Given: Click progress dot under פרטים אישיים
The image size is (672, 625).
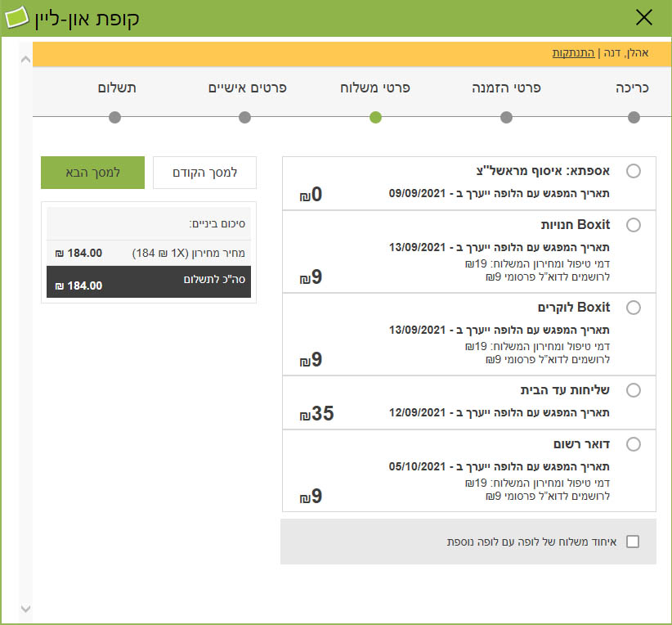Looking at the screenshot, I should pos(244,117).
